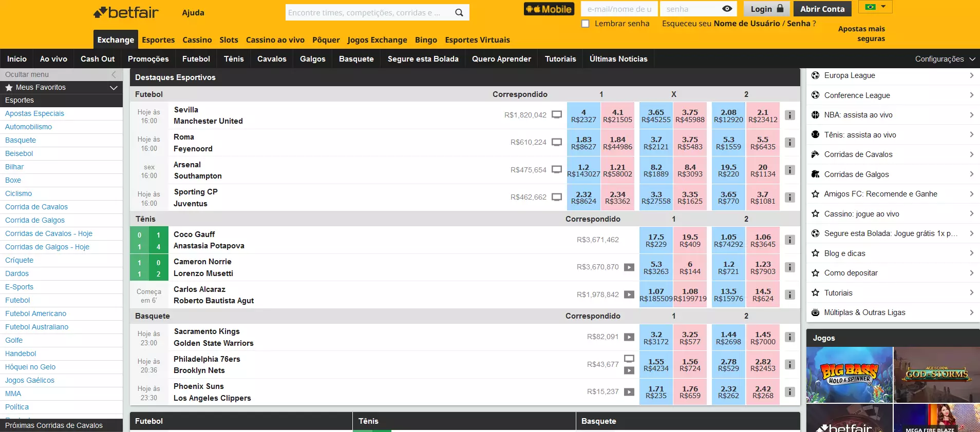Click the Abrir Conta button
This screenshot has height=432, width=980.
tap(822, 9)
